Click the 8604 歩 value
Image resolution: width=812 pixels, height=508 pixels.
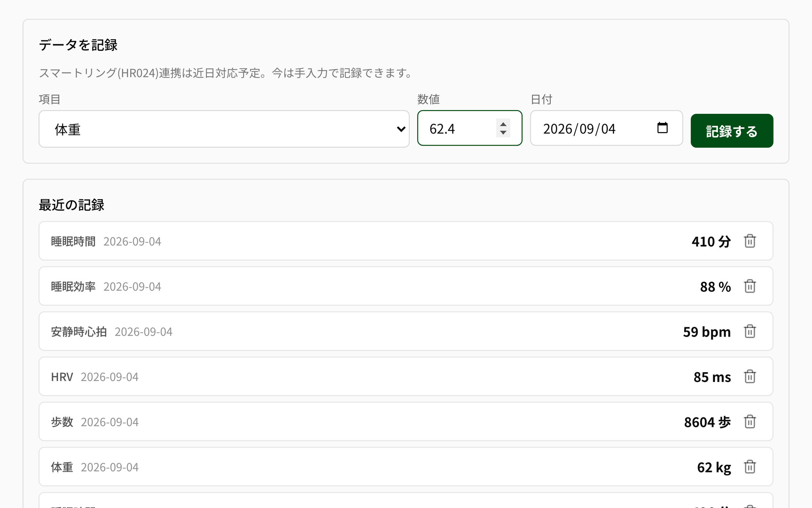pyautogui.click(x=707, y=422)
